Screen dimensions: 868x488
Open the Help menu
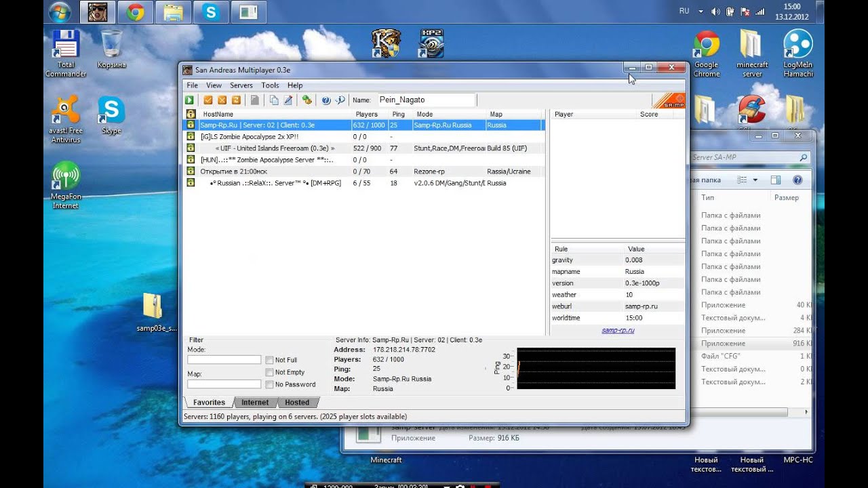(295, 85)
